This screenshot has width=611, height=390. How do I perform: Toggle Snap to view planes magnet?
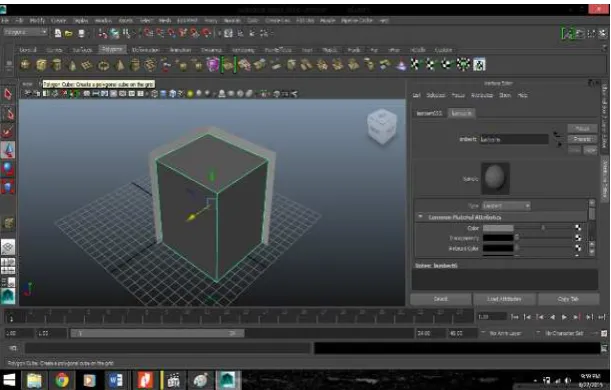(x=195, y=33)
